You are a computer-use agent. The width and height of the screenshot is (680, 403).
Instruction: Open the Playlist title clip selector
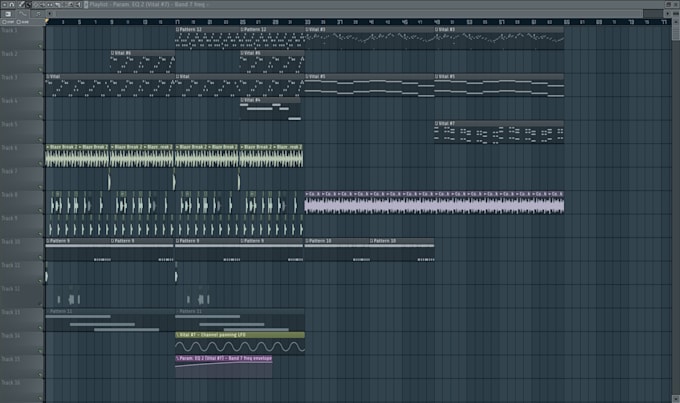pos(147,4)
